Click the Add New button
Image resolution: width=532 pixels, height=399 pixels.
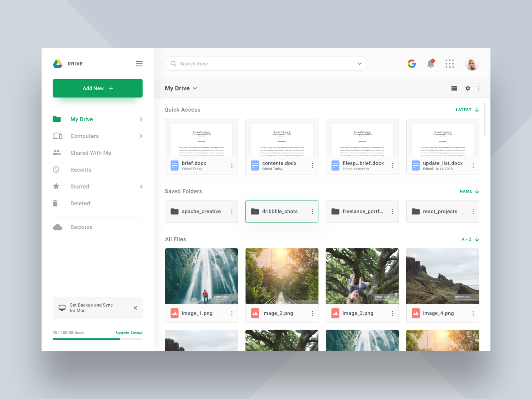pos(97,88)
